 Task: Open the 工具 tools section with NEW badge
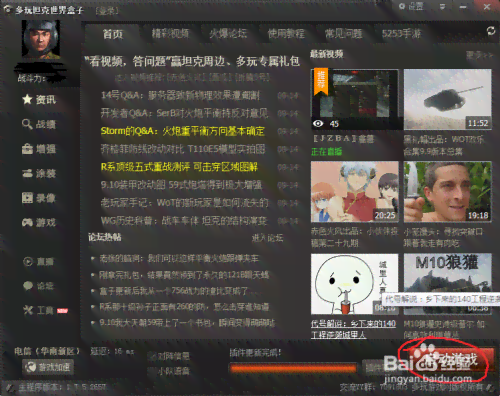(45, 310)
